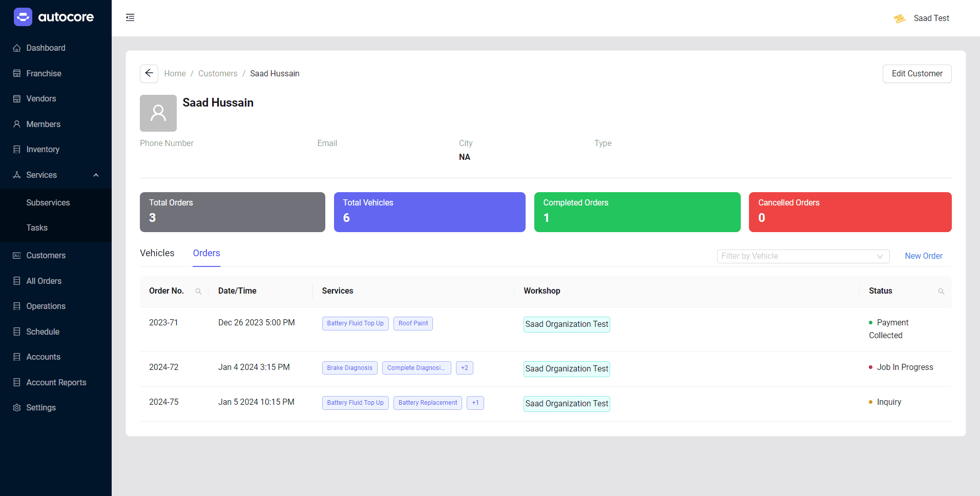Click the Inventory icon in the sidebar
This screenshot has height=496, width=980.
click(17, 150)
